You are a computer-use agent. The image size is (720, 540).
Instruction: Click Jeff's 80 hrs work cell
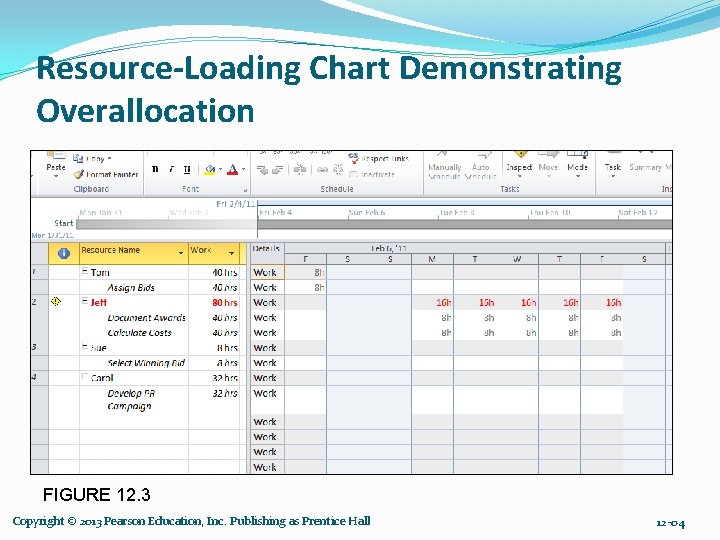coord(214,303)
